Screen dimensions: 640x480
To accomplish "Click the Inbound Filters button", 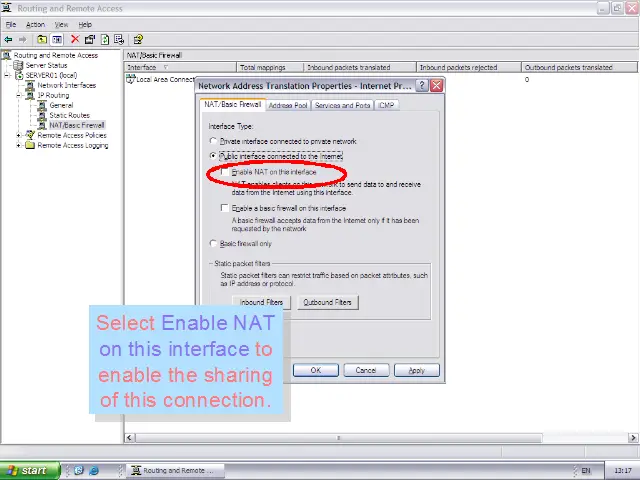I will pyautogui.click(x=261, y=302).
